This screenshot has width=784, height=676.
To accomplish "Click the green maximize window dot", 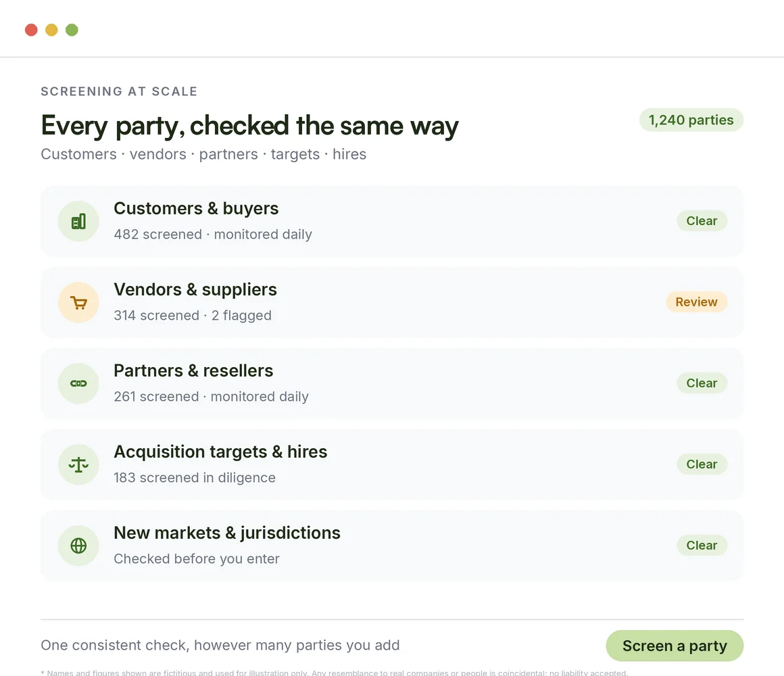I will pos(72,30).
